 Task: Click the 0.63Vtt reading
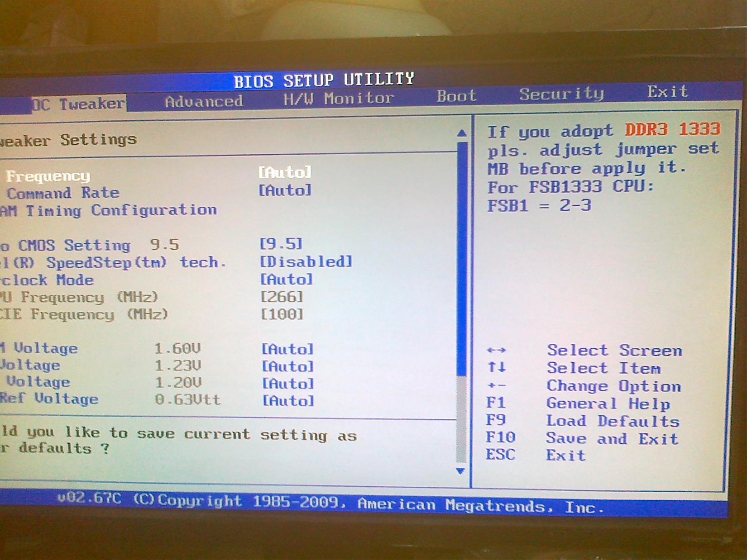[188, 400]
